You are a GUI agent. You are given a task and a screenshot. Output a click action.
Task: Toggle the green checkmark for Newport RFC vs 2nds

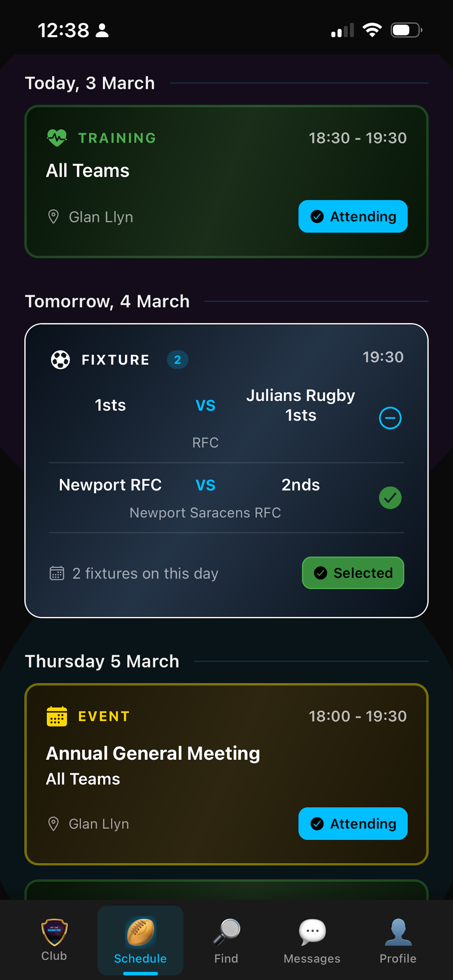point(390,497)
